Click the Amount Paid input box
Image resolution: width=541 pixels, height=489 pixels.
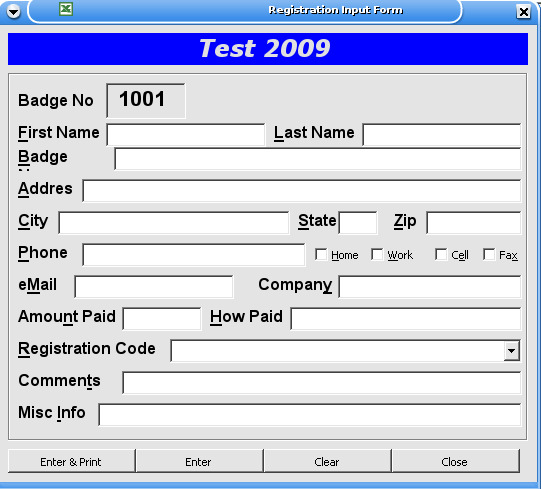coord(162,319)
